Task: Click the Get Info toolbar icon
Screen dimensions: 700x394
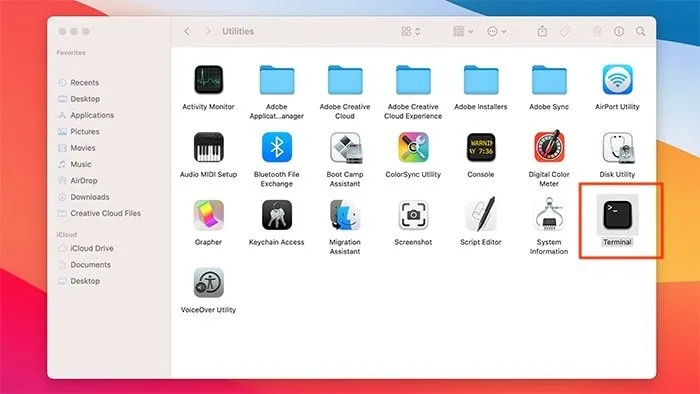Action: pos(619,31)
